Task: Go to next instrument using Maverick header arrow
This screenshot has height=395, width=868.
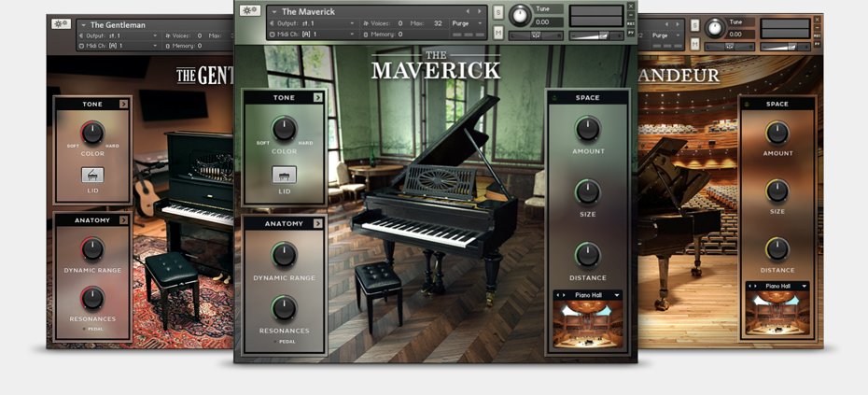Action: [x=481, y=11]
